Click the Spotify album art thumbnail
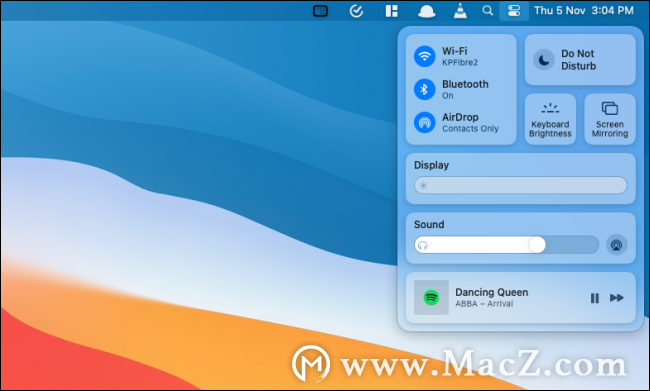Screen dimensions: 650x391 tap(431, 297)
